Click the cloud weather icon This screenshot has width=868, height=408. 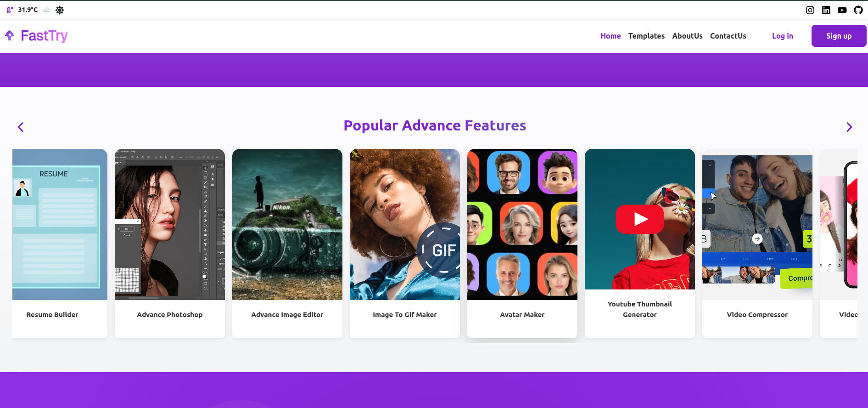pos(46,10)
